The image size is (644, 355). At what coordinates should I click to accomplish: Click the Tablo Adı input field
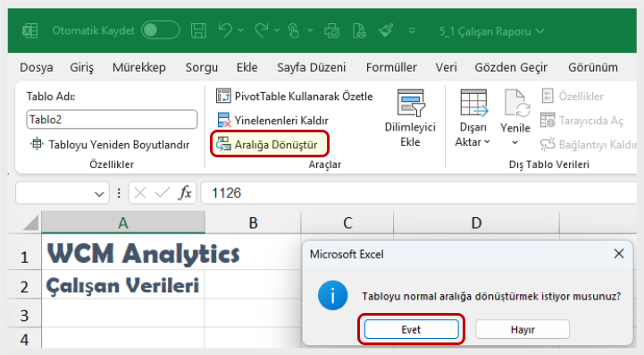[x=112, y=120]
